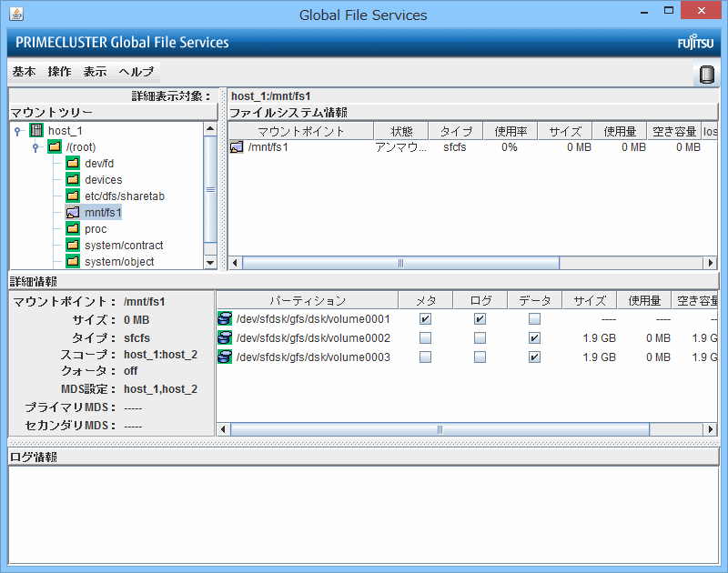Click the partition table horizontal scrollbar thumb
This screenshot has width=728, height=573.
(440, 429)
